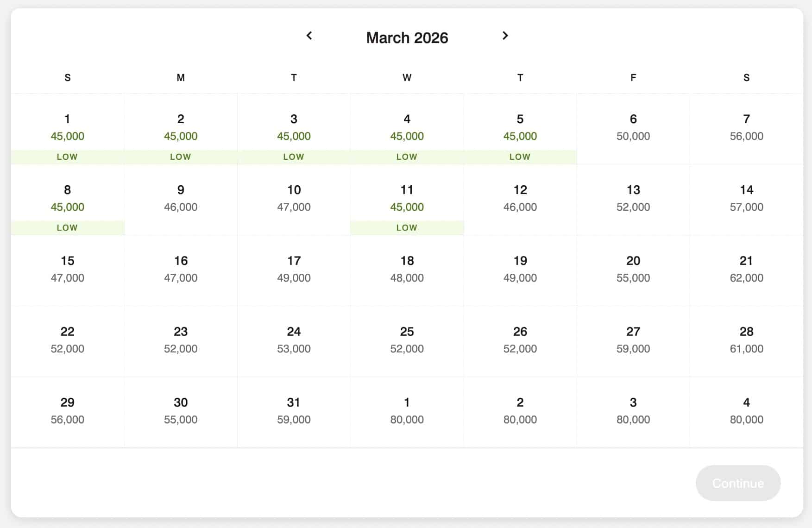Pick March 5 low fare date
This screenshot has width=812, height=528.
click(520, 128)
